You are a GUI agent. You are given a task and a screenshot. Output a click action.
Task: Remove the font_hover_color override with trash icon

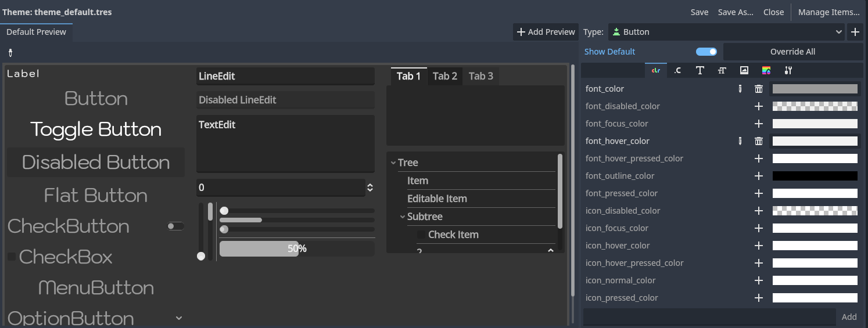[758, 141]
